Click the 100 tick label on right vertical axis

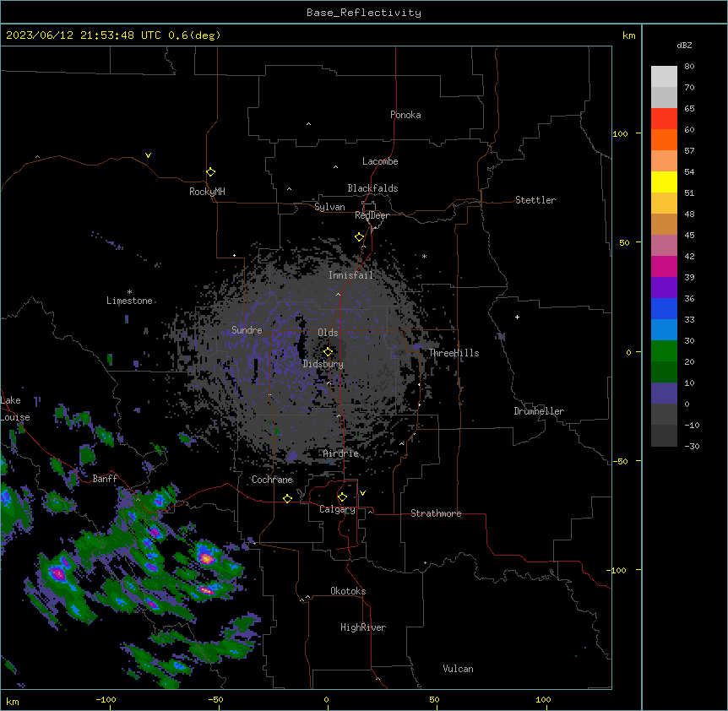[620, 133]
